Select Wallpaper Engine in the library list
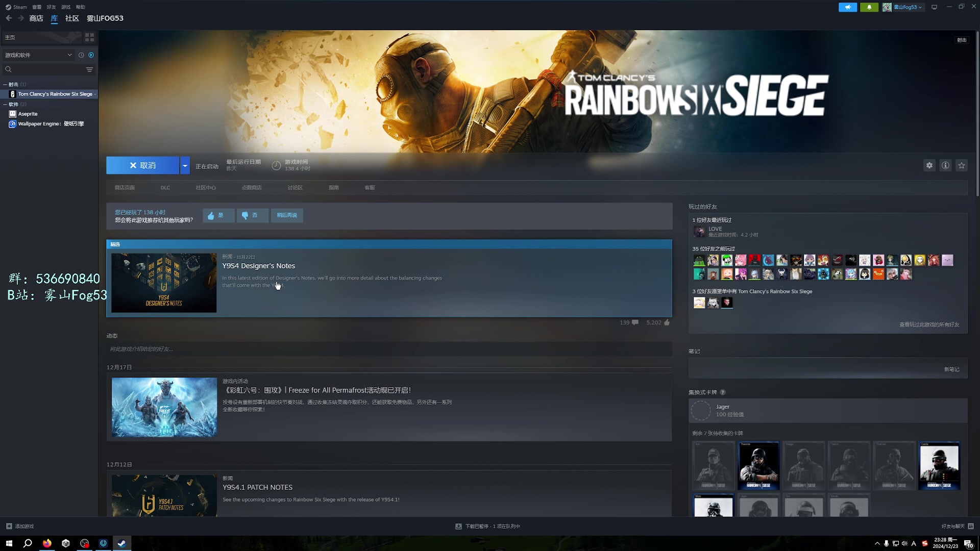Screen dimensions: 980x551 coord(46,124)
